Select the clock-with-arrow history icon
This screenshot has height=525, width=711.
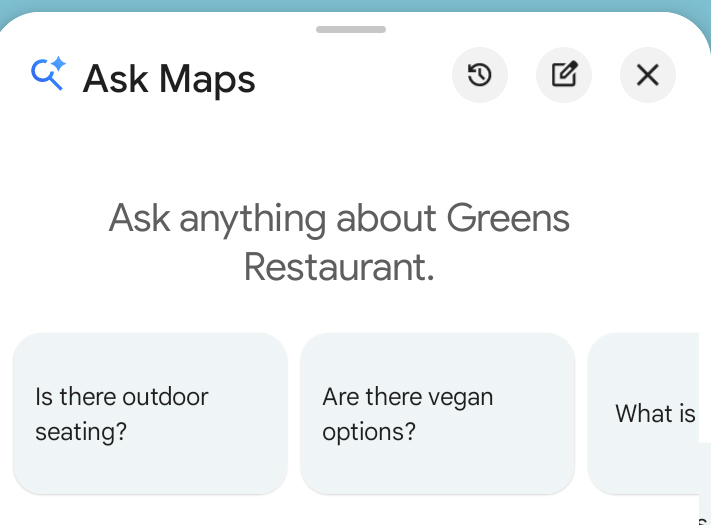(480, 75)
